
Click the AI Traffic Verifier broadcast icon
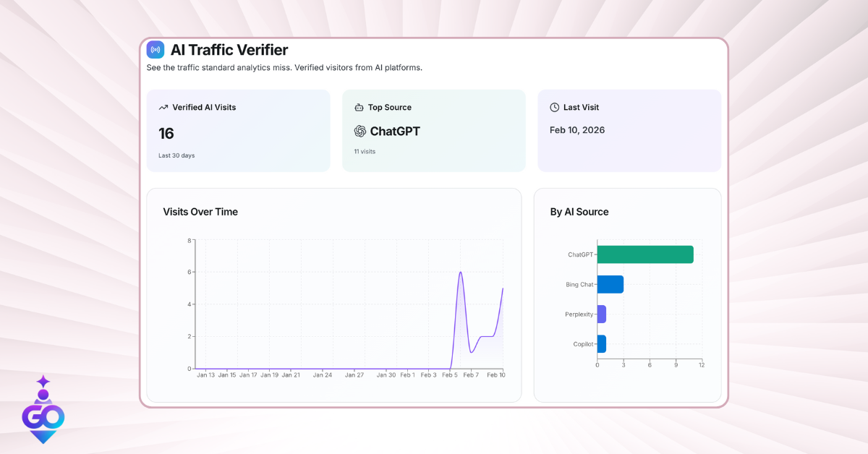(x=156, y=49)
